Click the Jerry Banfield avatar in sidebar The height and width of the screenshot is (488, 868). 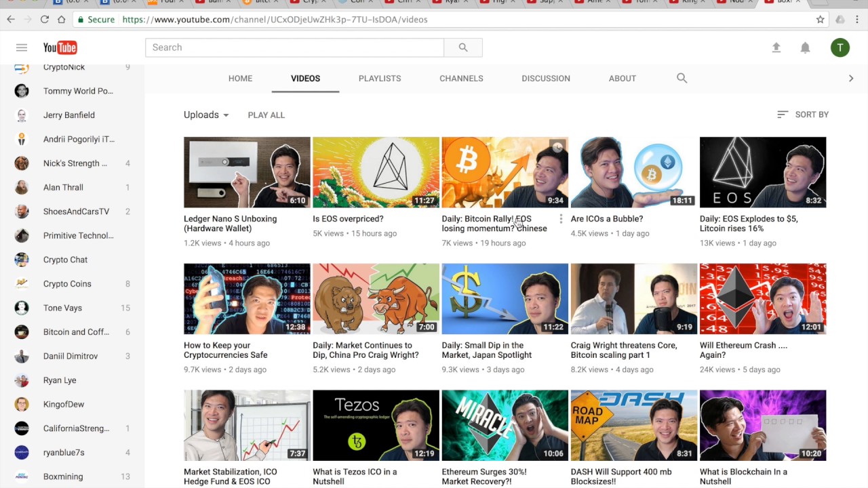(22, 115)
